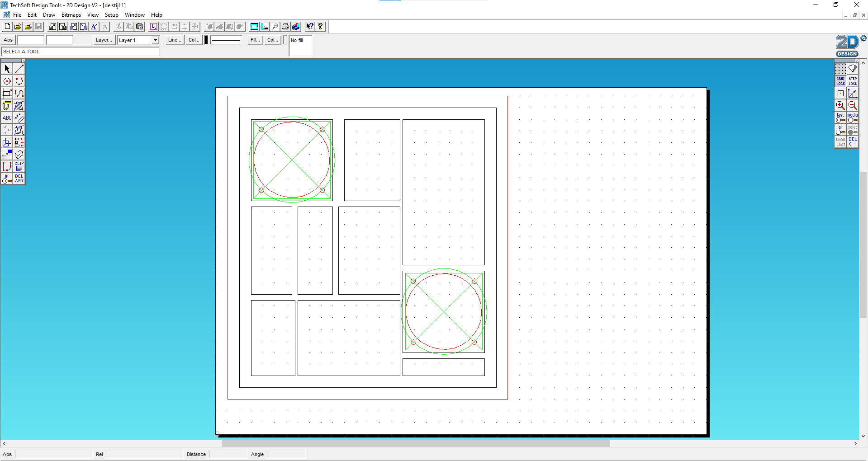Image resolution: width=868 pixels, height=461 pixels.
Task: Click the line Col... button
Action: [x=194, y=40]
